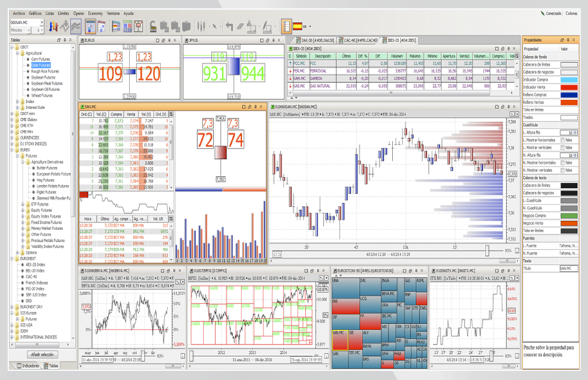Click the pencil draw tool toolbar icon
The image size is (588, 380).
point(267,26)
